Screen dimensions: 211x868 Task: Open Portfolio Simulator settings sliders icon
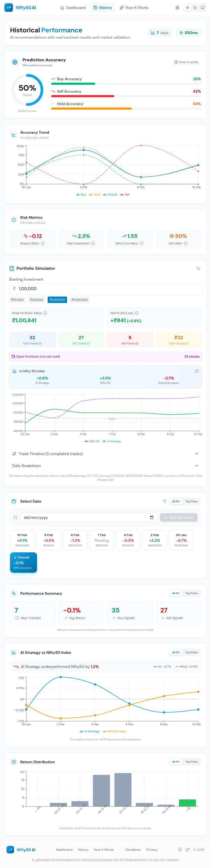[x=198, y=268]
